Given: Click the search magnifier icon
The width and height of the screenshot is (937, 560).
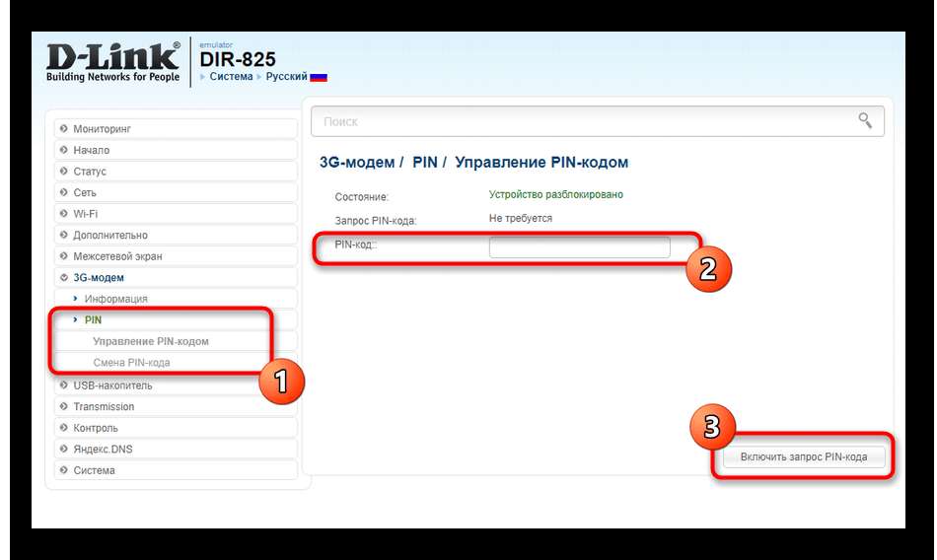Looking at the screenshot, I should [865, 120].
